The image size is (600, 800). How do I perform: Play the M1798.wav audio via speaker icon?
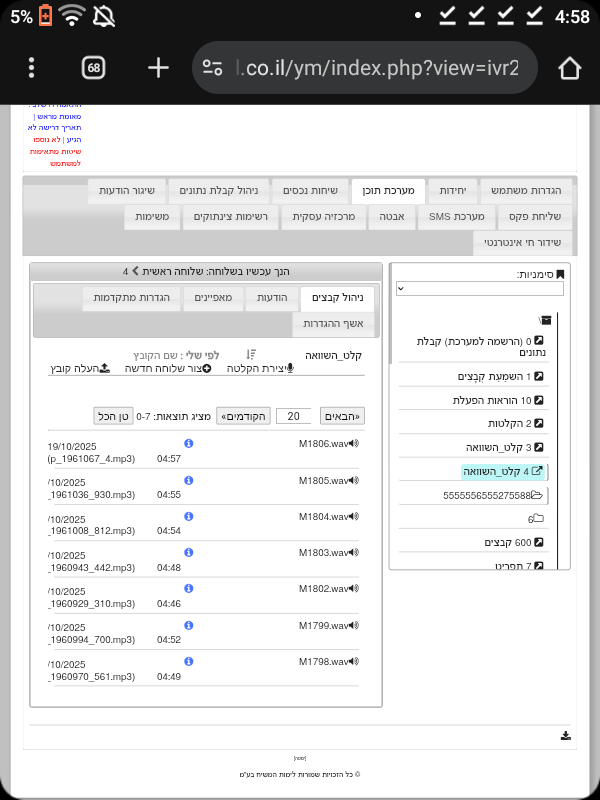[x=354, y=662]
